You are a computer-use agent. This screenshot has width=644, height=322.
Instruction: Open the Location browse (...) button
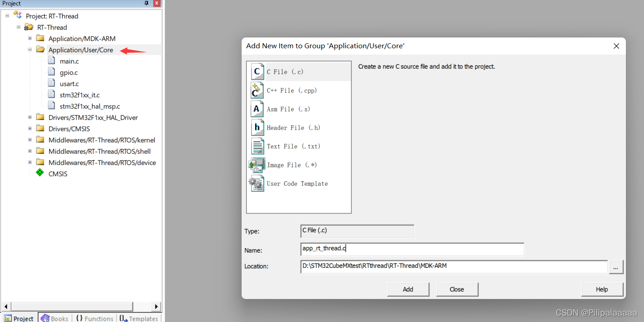[x=616, y=267]
